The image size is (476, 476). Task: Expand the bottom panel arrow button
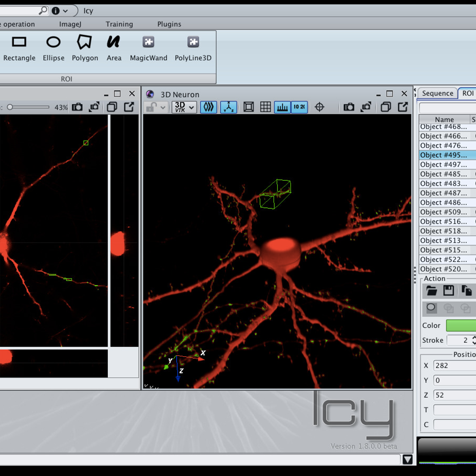click(x=407, y=459)
